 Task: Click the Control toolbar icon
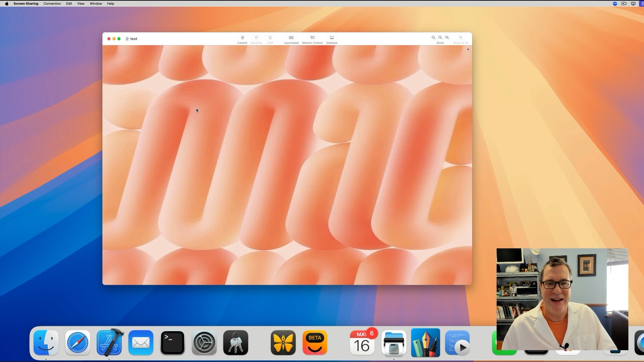tap(242, 38)
